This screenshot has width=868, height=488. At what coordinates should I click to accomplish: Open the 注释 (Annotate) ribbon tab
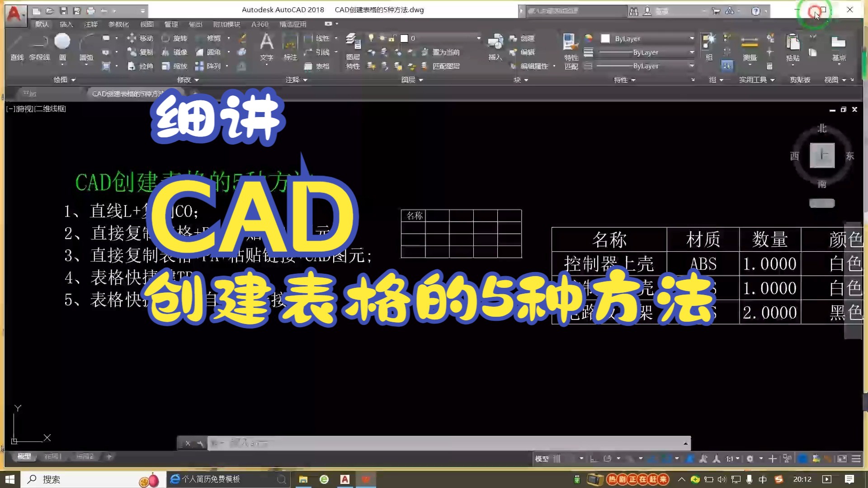coord(91,24)
